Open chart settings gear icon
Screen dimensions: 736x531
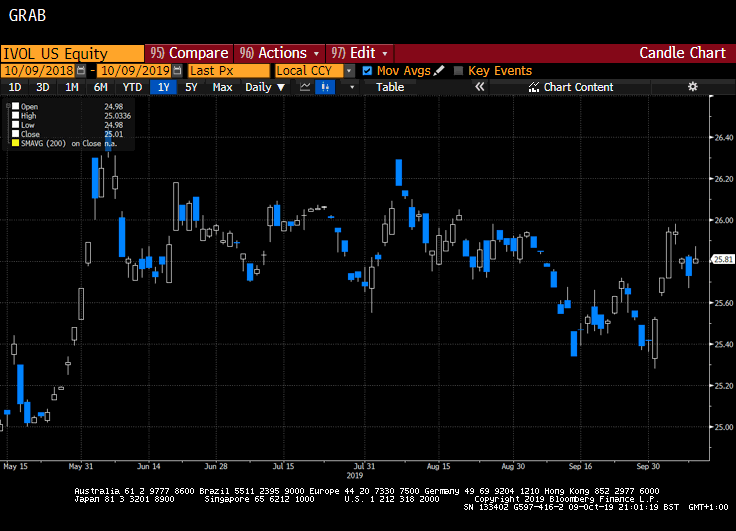692,87
